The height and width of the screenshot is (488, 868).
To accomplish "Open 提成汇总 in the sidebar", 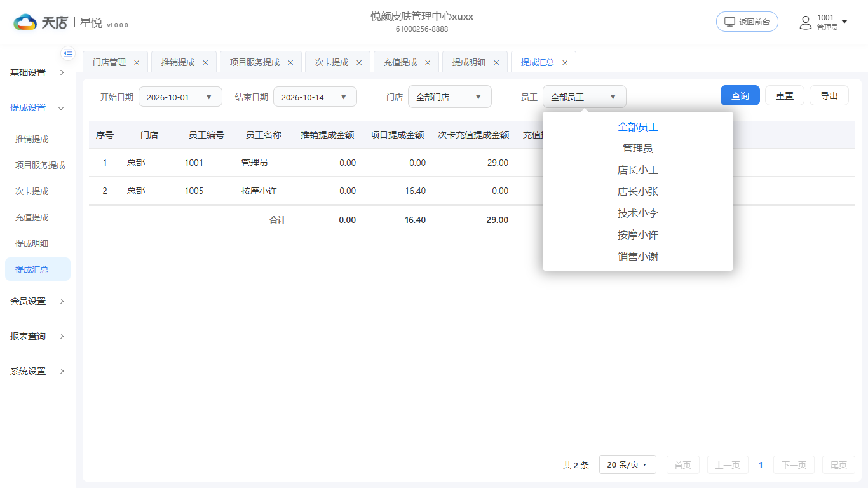I will point(37,269).
